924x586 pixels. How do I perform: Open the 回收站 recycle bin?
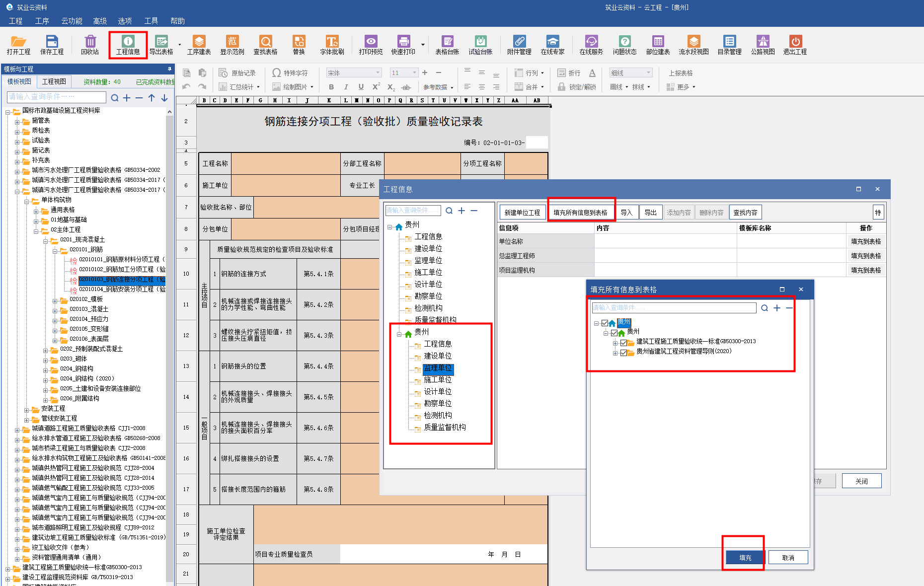[x=90, y=45]
